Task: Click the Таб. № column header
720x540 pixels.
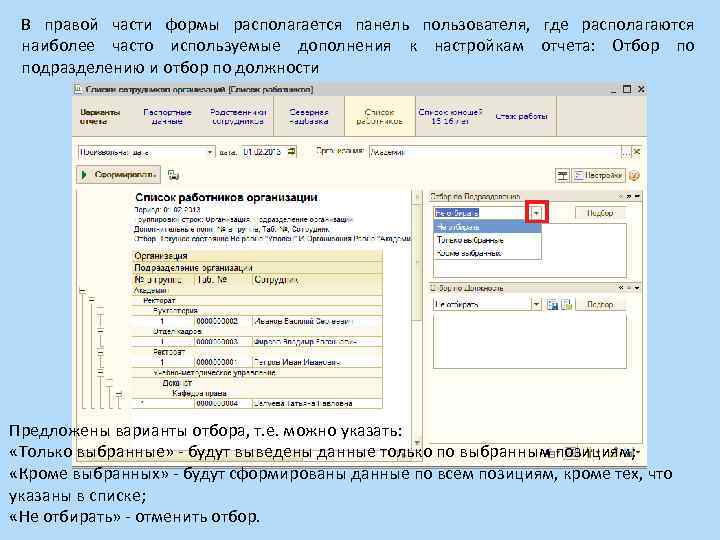Action: pos(223,280)
